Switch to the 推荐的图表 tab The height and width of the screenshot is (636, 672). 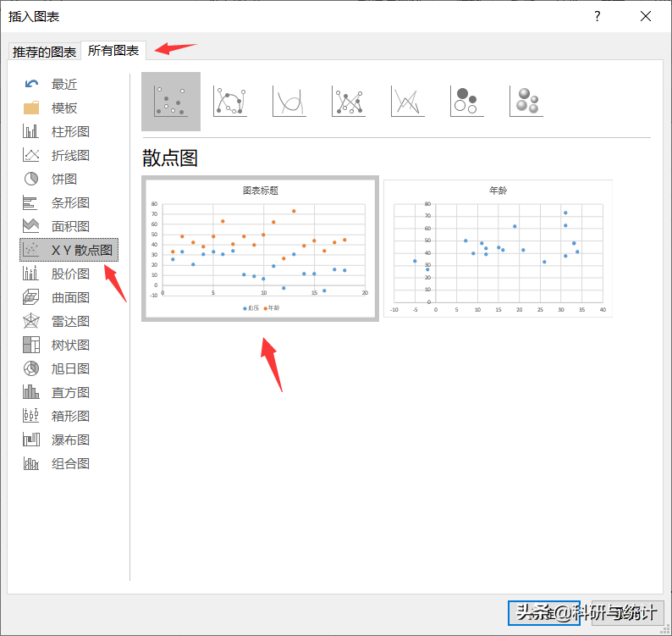[44, 52]
